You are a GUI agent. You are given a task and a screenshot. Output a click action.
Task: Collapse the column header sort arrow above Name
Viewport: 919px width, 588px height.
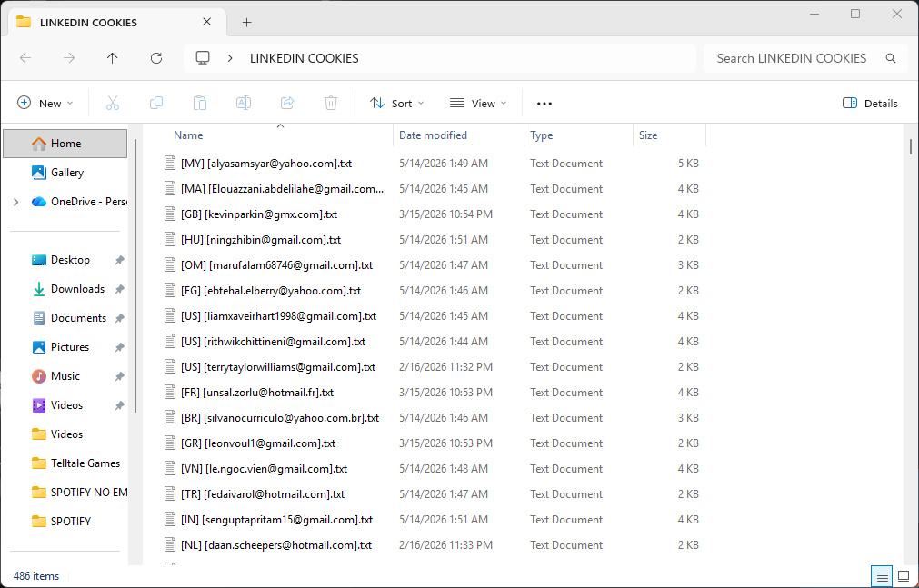[280, 126]
